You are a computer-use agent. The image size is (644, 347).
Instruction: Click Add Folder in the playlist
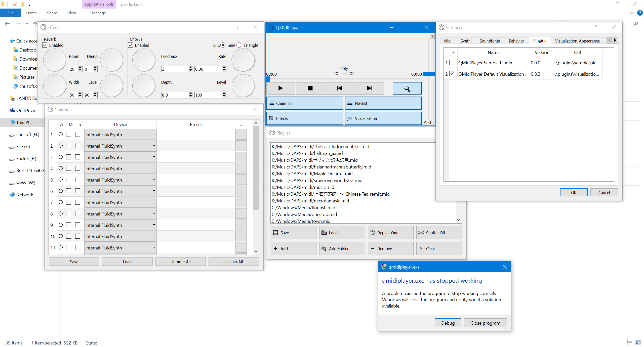click(x=342, y=249)
